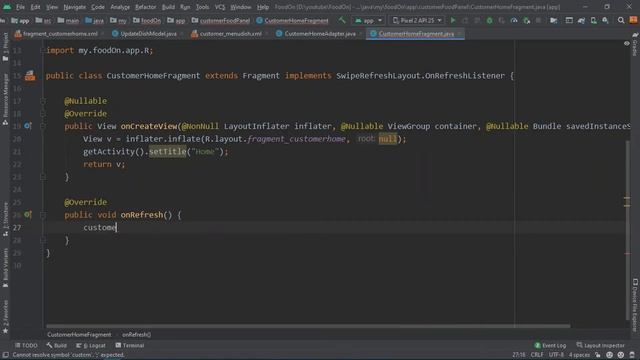
Task: Click the happy face feedback icon in status bar
Action: 609,355
